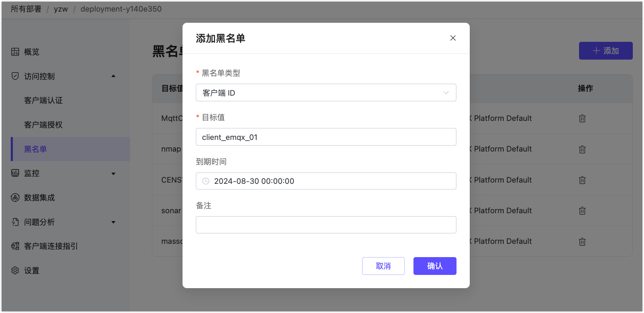The height and width of the screenshot is (313, 644).
Task: Close the 添加黑名单 dialog
Action: 453,38
